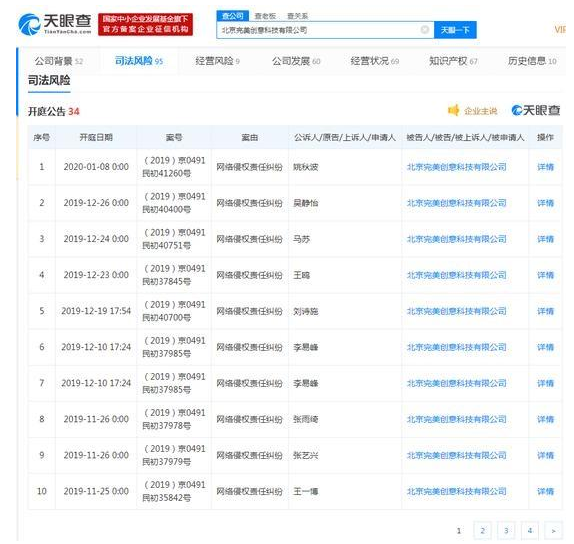574x544 pixels.
Task: Open 详情 for row 3 plaintiff 马苏
Action: (545, 239)
